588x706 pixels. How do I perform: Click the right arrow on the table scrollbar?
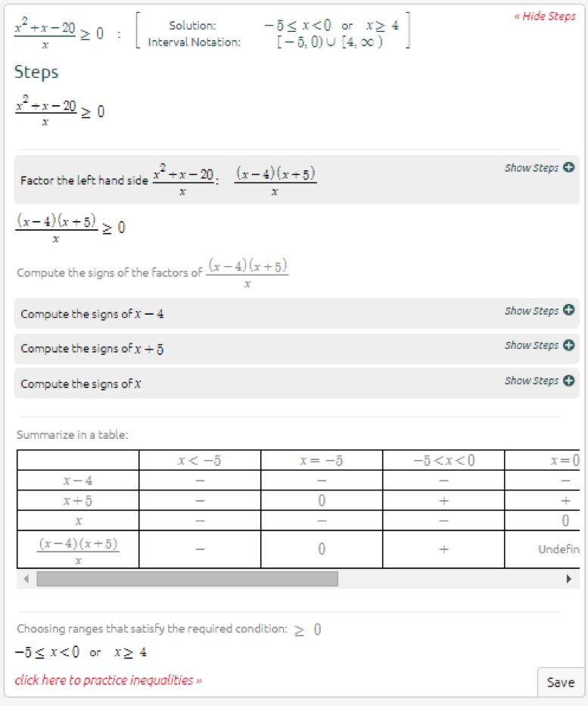click(568, 578)
